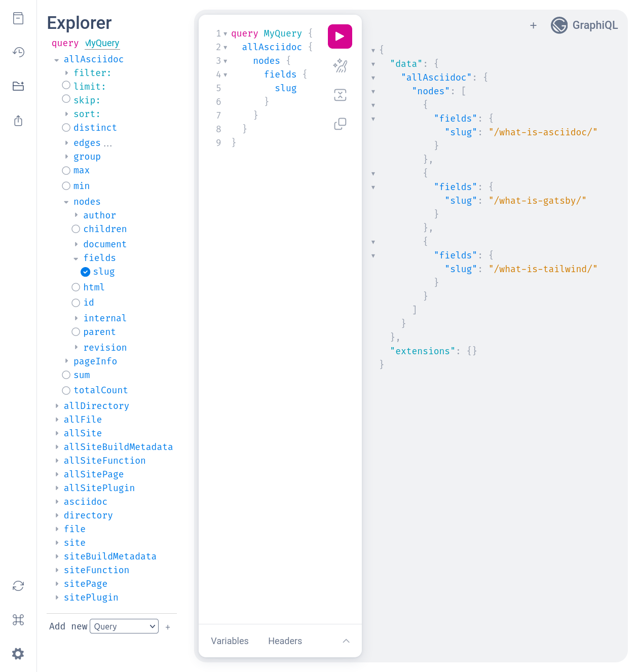This screenshot has height=672, width=637.
Task: Open the Variables tab
Action: pos(230,641)
